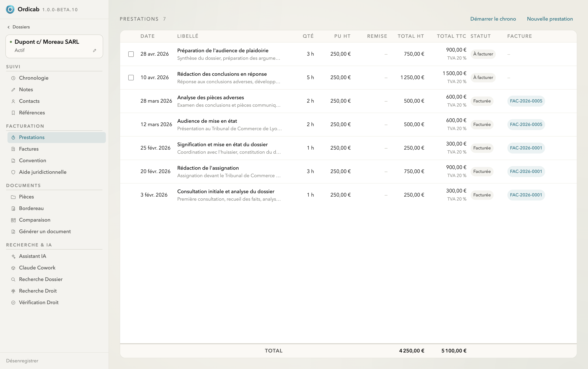
Task: Tick the checkbox for 10 avr. 2026 prestation
Action: point(131,78)
